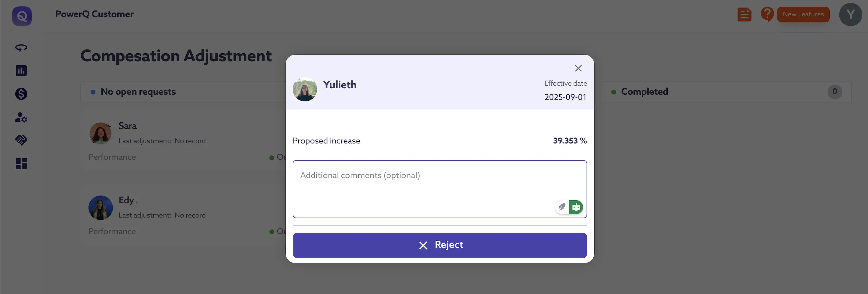Open the bar chart sidebar icon
868x294 pixels.
point(21,71)
